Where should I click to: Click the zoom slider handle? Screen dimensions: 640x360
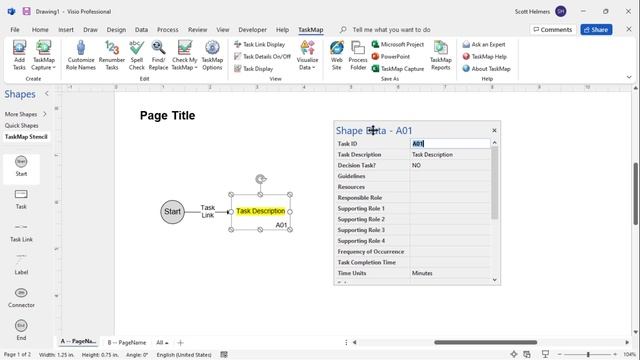(x=588, y=354)
